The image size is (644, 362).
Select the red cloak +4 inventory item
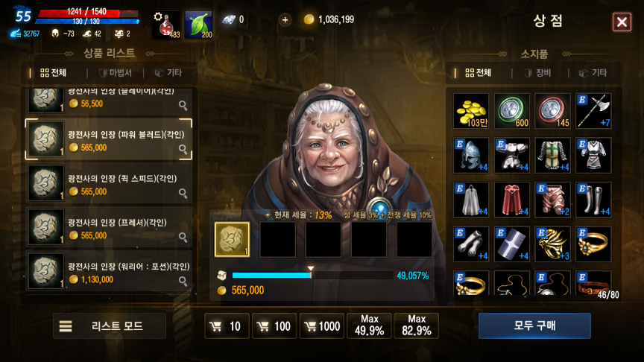(512, 200)
